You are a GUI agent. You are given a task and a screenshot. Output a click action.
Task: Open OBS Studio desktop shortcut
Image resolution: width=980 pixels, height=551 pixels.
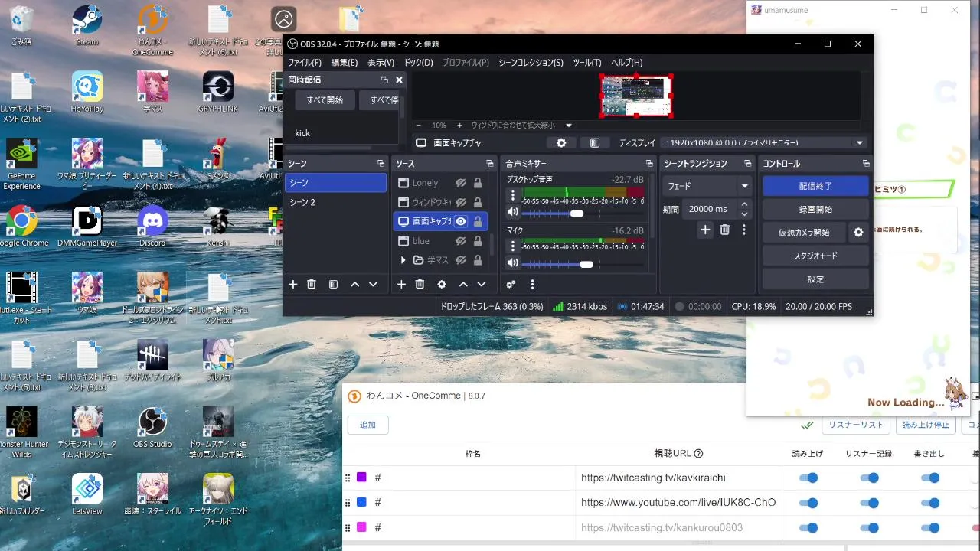click(x=152, y=428)
